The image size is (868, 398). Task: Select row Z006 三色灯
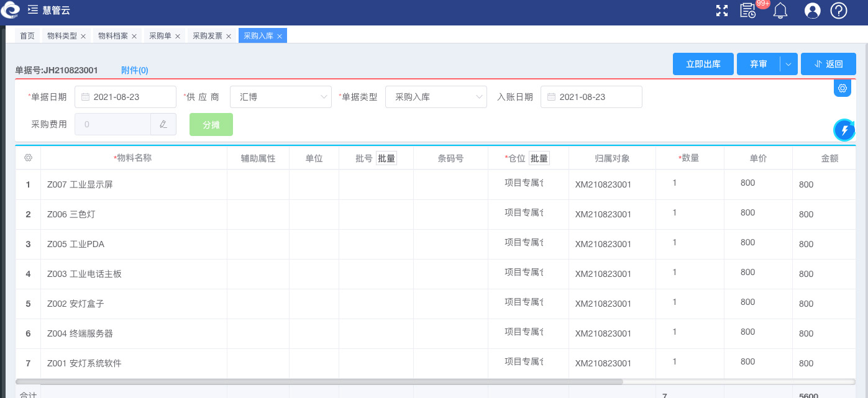[x=435, y=214]
